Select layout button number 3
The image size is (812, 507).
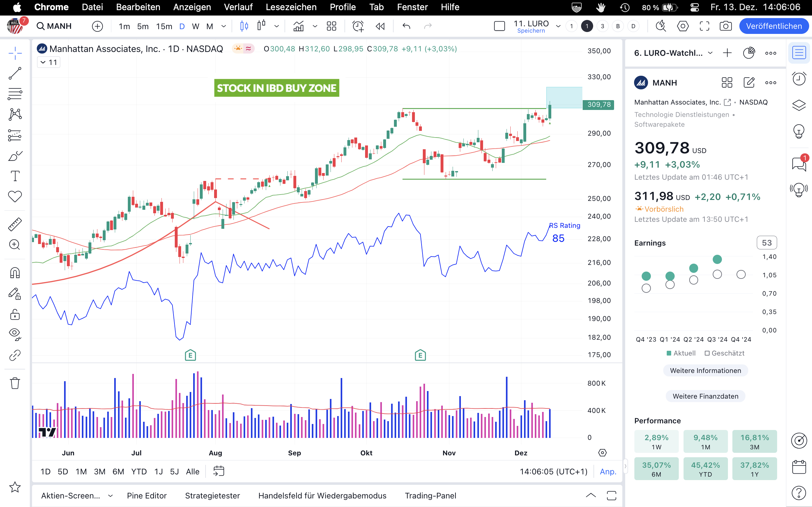[602, 26]
